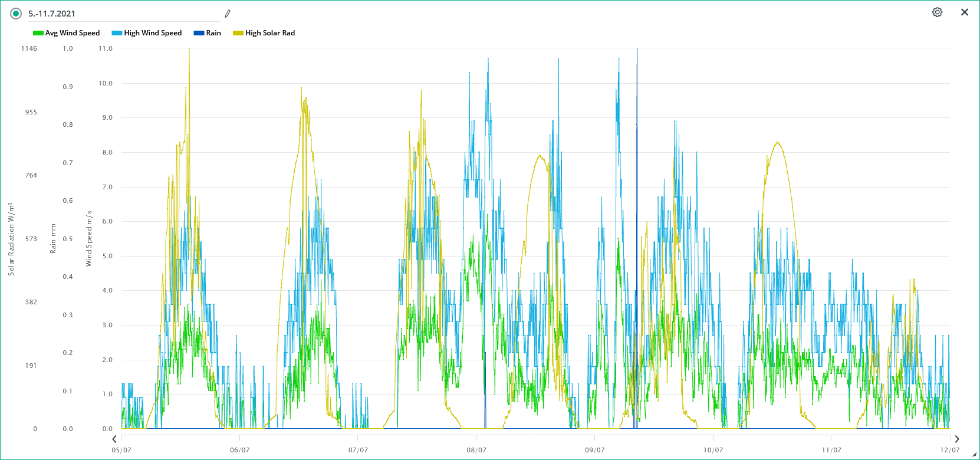980x460 pixels.
Task: Click the green Avg Wind Speed swatch
Action: click(38, 33)
